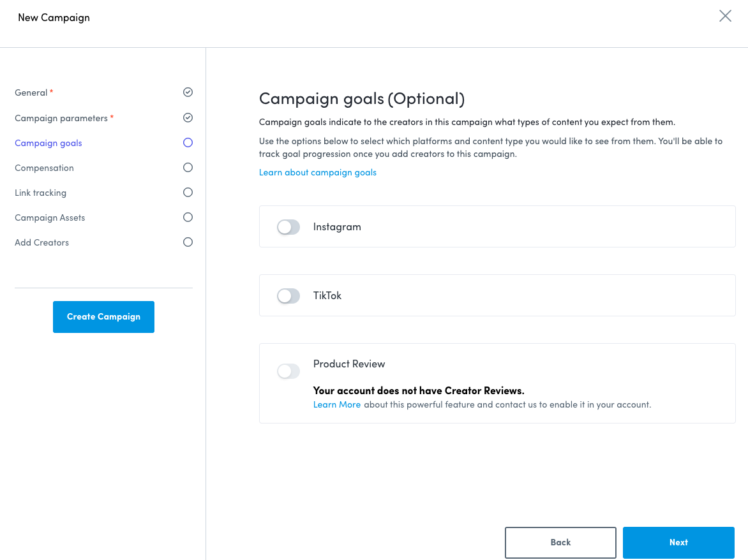748x560 pixels.
Task: Toggle the Product Review switch
Action: tap(288, 371)
